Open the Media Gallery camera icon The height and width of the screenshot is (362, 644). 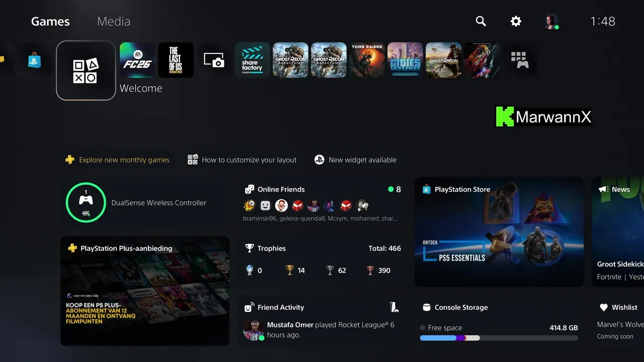tap(214, 60)
